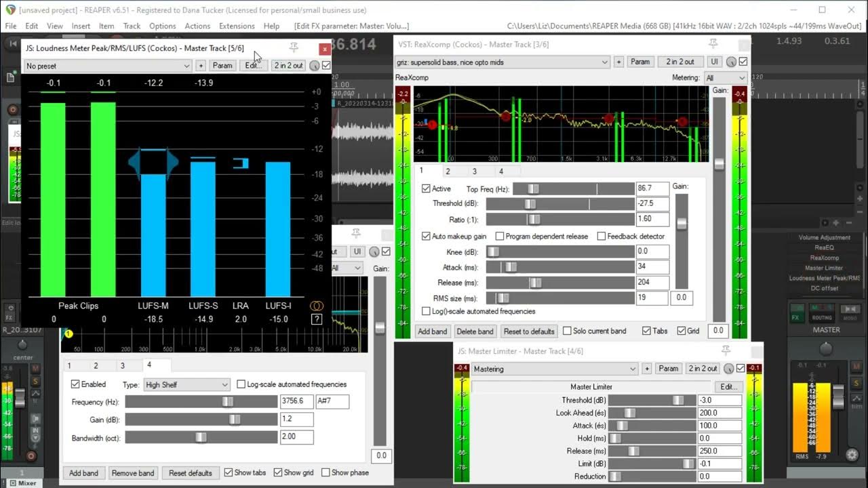Image resolution: width=868 pixels, height=488 pixels.
Task: Open the No preset dropdown in Loudness Meter
Action: (108, 66)
